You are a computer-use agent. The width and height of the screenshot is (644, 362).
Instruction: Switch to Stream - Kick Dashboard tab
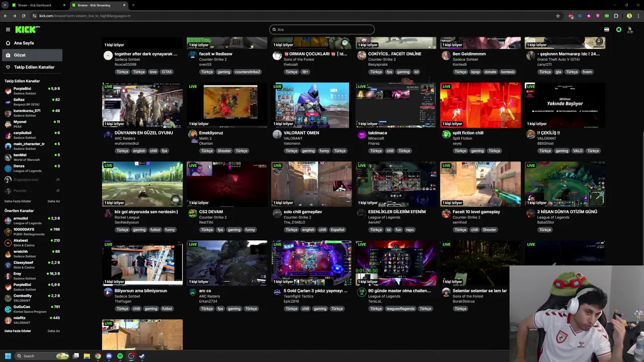(x=39, y=5)
